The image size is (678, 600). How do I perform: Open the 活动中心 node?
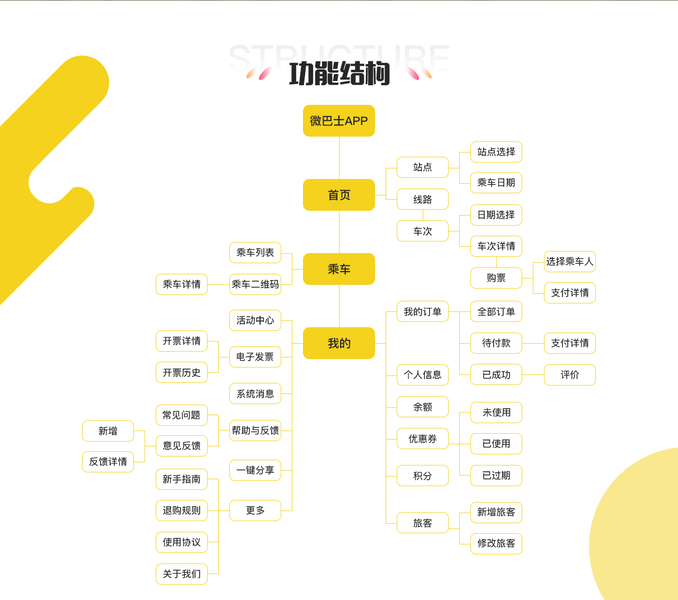(x=255, y=320)
